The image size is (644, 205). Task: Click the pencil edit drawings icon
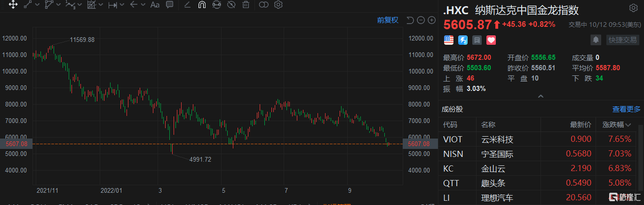187,5
